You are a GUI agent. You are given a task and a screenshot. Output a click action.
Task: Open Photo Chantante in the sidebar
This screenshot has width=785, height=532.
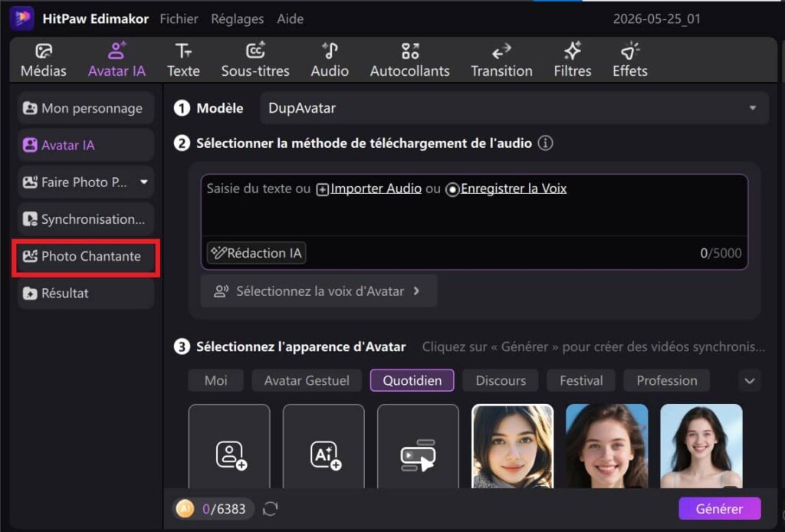tap(86, 256)
